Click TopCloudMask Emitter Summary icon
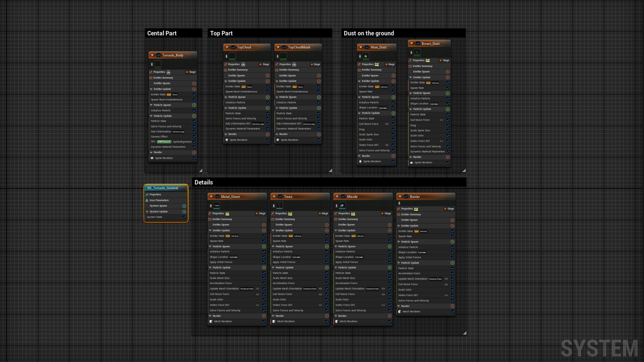The width and height of the screenshot is (644, 362). [x=277, y=70]
